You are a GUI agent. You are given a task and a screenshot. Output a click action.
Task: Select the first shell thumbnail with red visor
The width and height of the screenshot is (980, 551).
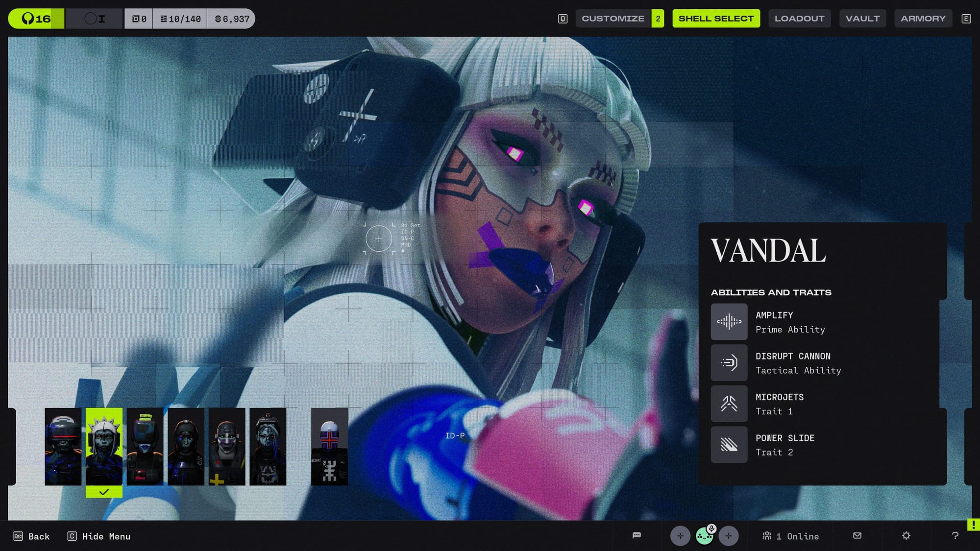63,446
